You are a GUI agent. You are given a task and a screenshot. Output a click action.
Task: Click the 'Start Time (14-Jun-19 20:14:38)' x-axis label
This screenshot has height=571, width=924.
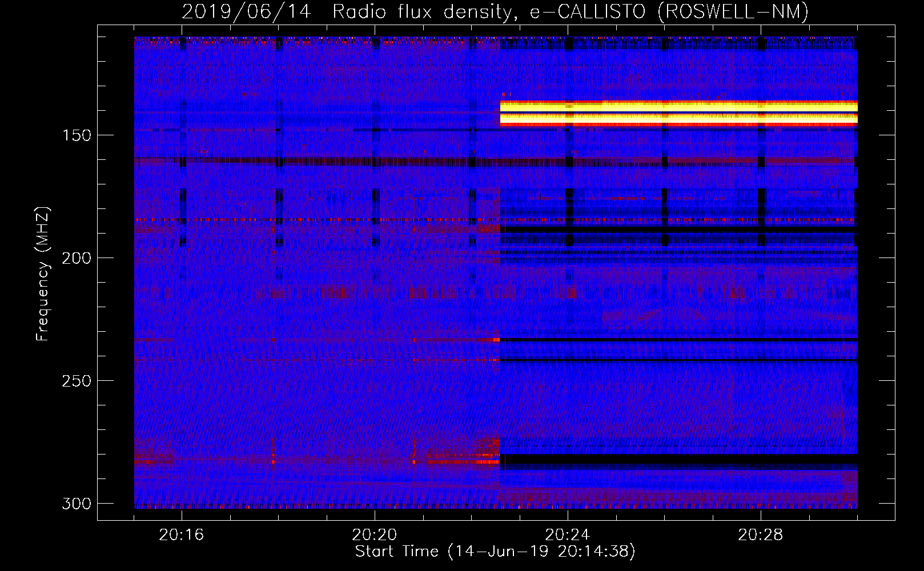click(x=495, y=552)
